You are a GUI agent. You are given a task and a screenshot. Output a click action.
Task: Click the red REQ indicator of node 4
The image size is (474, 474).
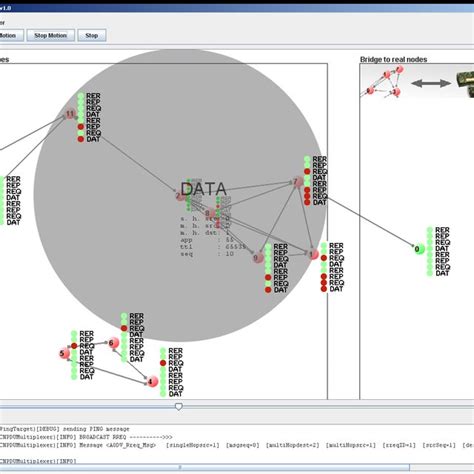(163, 363)
